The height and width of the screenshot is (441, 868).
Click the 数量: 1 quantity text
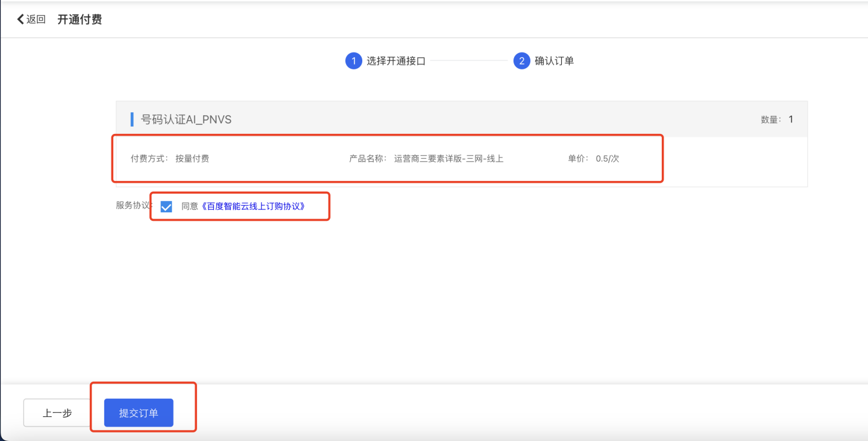777,119
